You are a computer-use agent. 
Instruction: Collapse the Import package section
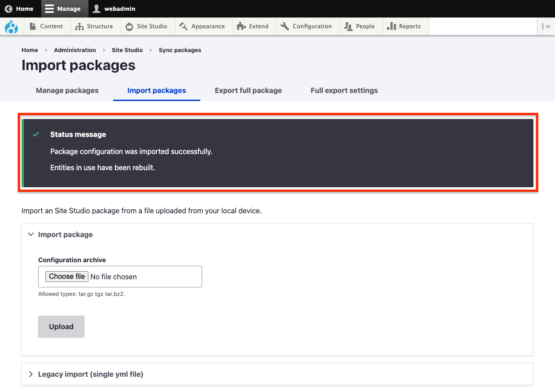(x=65, y=234)
